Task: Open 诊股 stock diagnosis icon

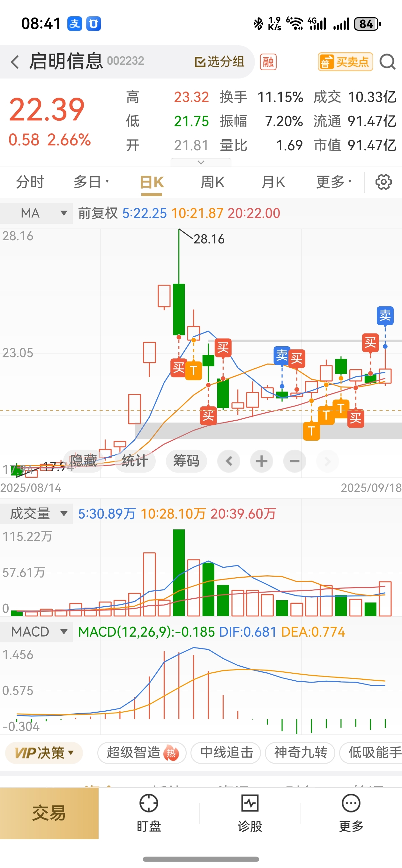Action: [x=250, y=813]
